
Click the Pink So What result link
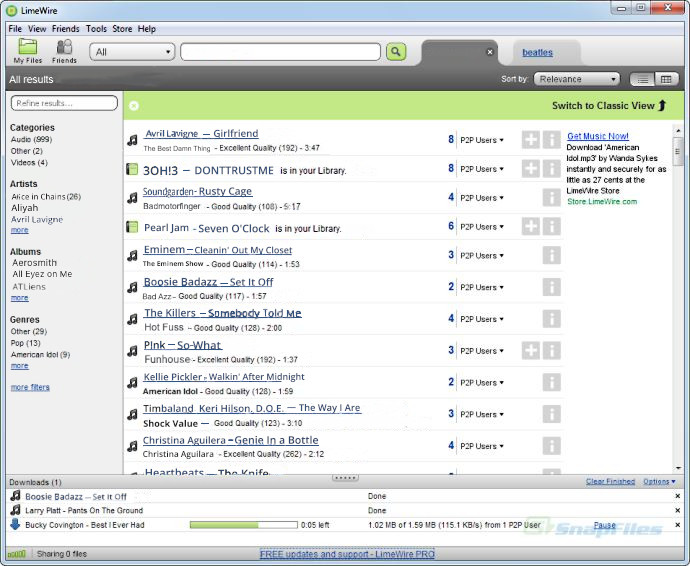183,345
